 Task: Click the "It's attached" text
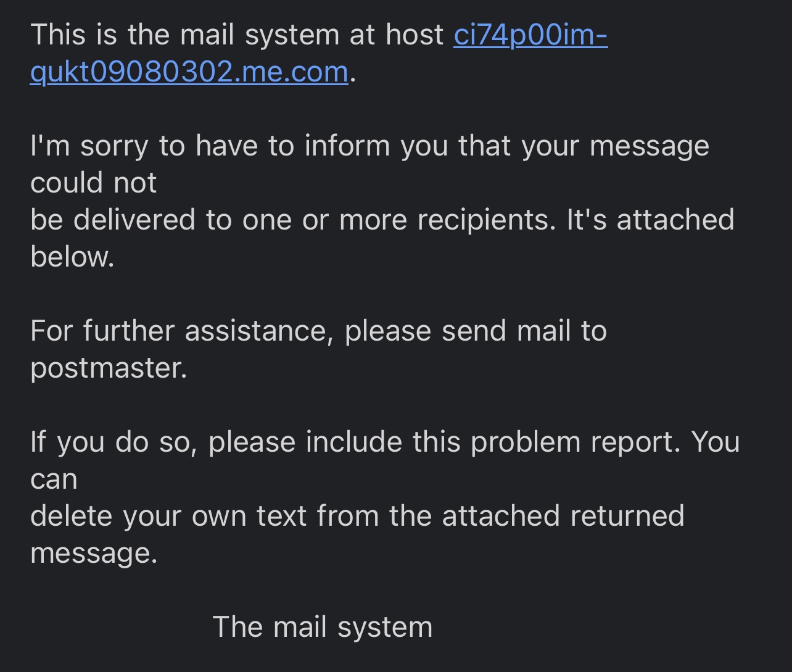pyautogui.click(x=650, y=220)
